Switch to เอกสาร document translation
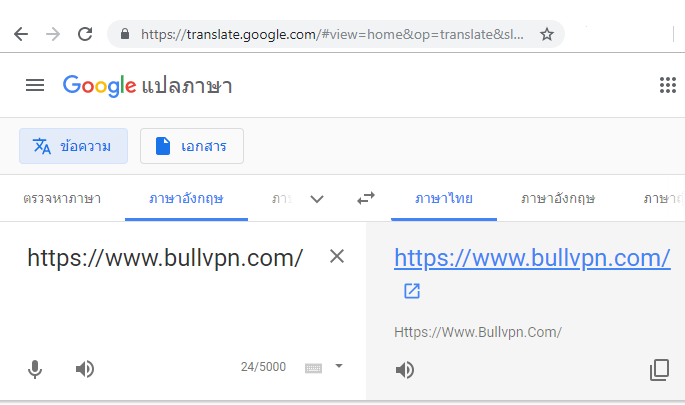 (192, 146)
